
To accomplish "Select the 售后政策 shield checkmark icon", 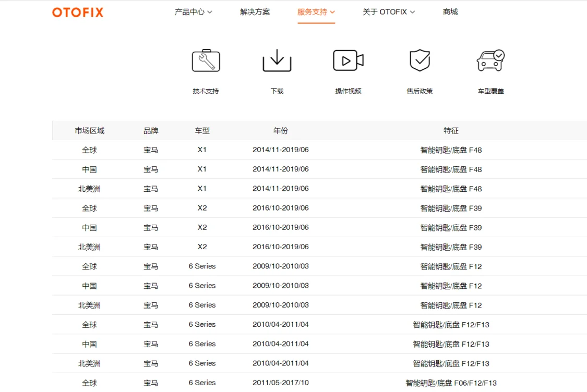I will [x=420, y=60].
